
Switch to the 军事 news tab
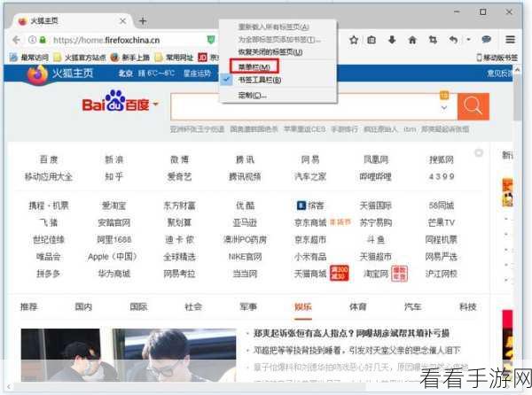coord(248,307)
